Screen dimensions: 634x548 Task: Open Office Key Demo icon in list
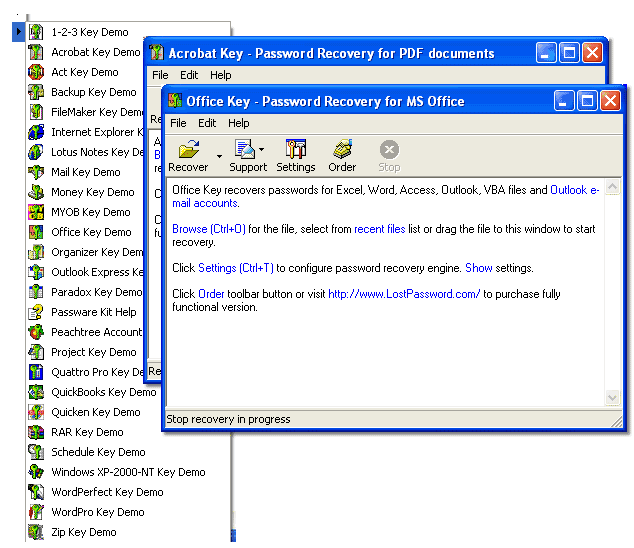[36, 232]
